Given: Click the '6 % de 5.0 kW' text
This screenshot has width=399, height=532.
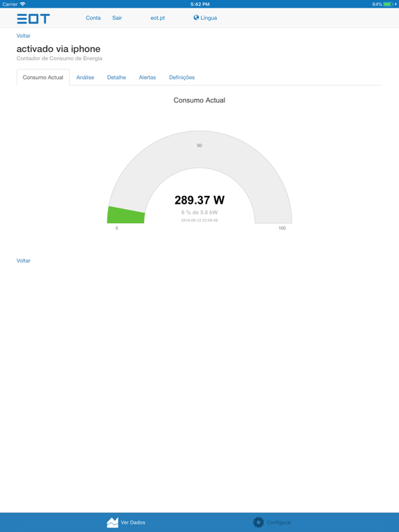Looking at the screenshot, I should 199,213.
